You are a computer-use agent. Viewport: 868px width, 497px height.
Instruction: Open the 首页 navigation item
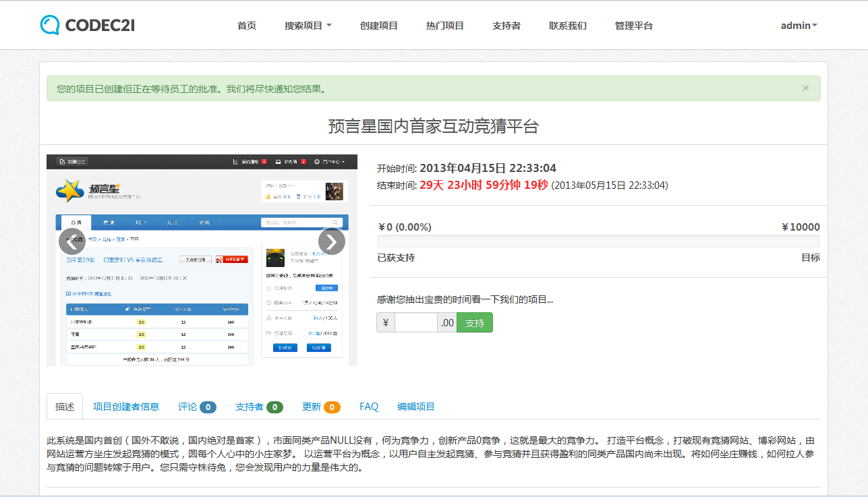point(247,26)
